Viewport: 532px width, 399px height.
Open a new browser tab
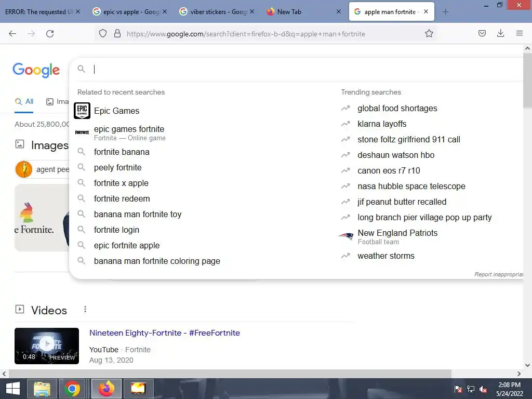(x=445, y=12)
